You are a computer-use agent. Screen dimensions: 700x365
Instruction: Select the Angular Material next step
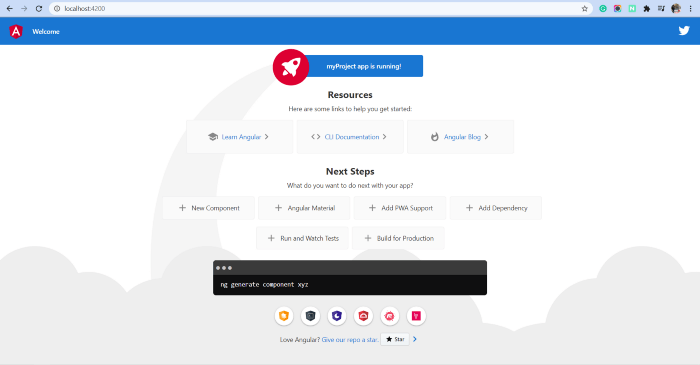304,208
